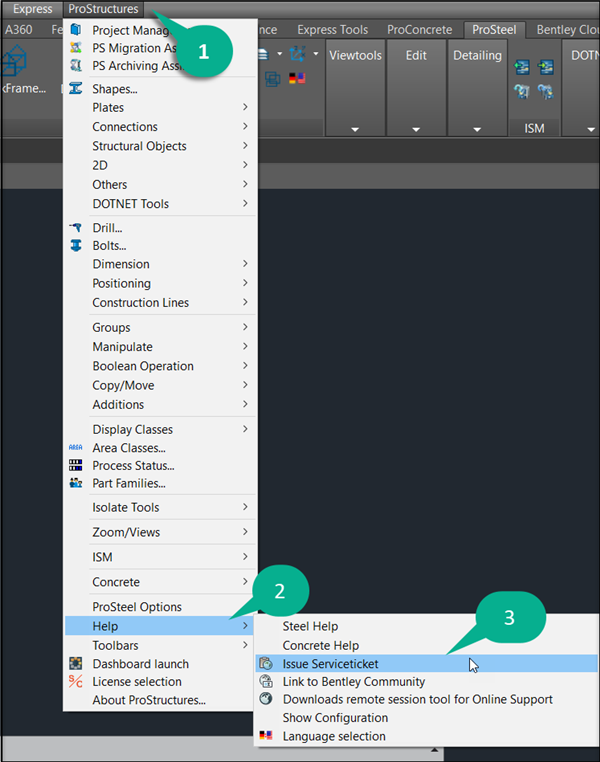The image size is (600, 762).
Task: Expand the Plates submenu
Action: (x=160, y=107)
